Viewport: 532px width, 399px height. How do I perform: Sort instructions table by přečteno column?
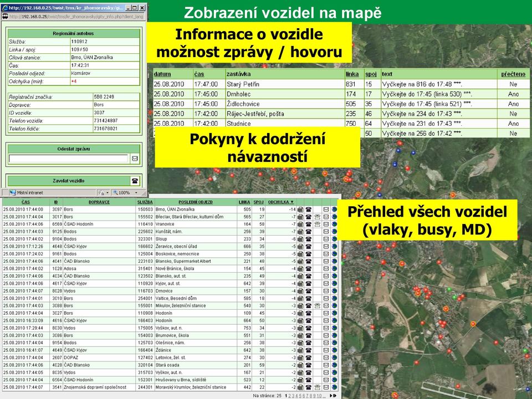[513, 74]
